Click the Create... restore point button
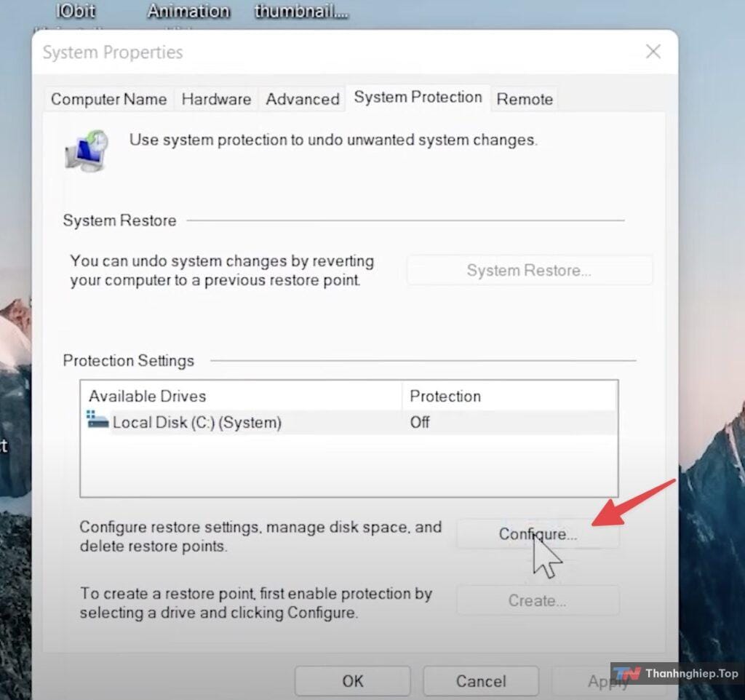 537,601
